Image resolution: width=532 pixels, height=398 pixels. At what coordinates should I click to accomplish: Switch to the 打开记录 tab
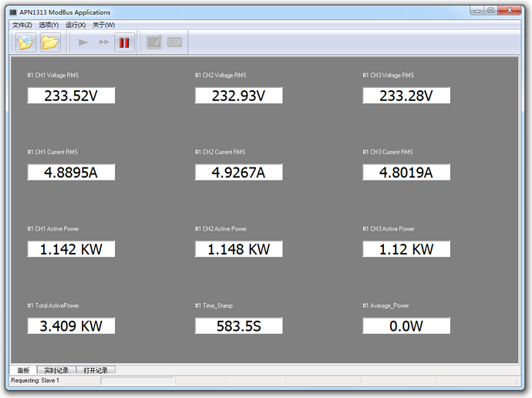click(x=96, y=370)
